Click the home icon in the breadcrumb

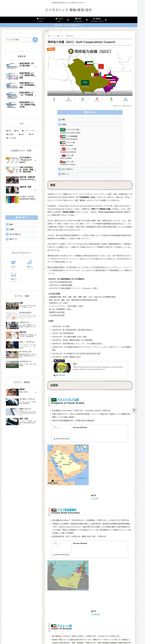pyautogui.click(x=49, y=36)
